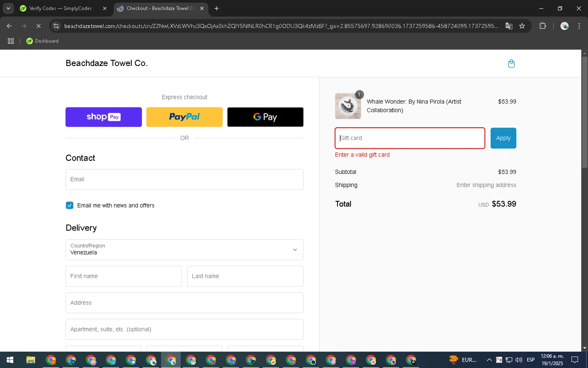This screenshot has height=368, width=588.
Task: Click the First name field
Action: click(123, 276)
